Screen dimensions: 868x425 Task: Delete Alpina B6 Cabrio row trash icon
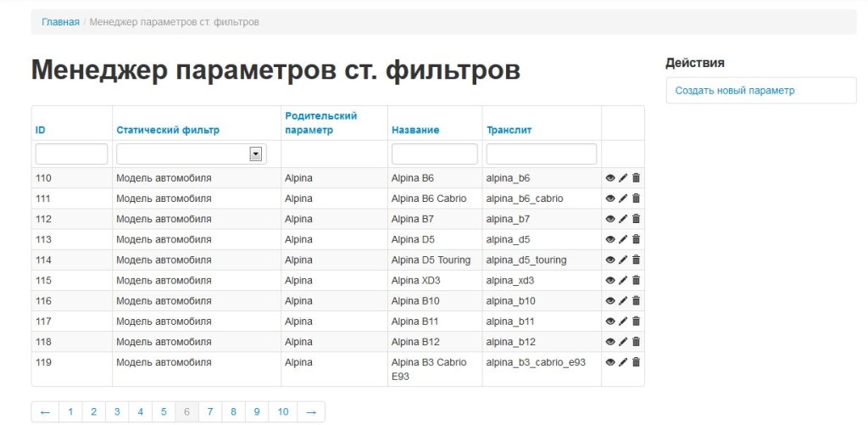[636, 199]
